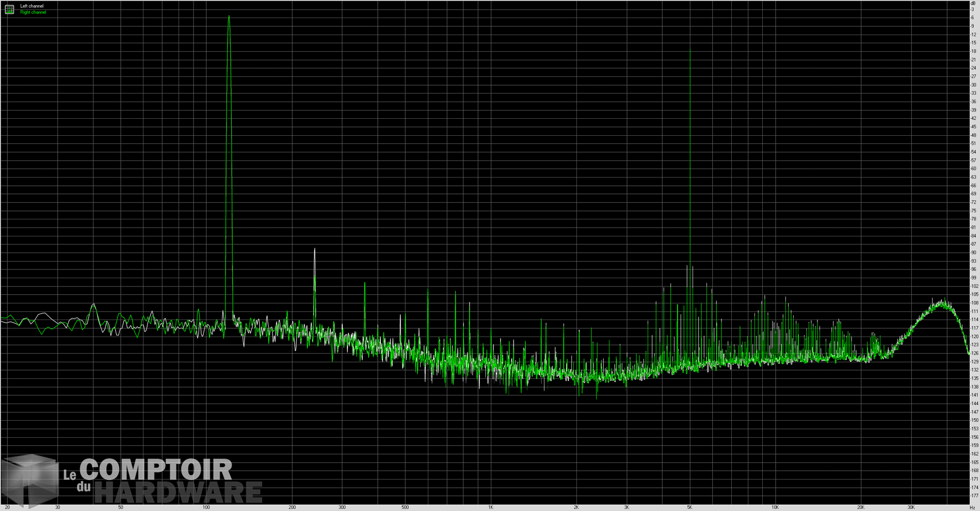Click the -120 dB level axis label
Image resolution: width=980 pixels, height=511 pixels.
click(973, 337)
